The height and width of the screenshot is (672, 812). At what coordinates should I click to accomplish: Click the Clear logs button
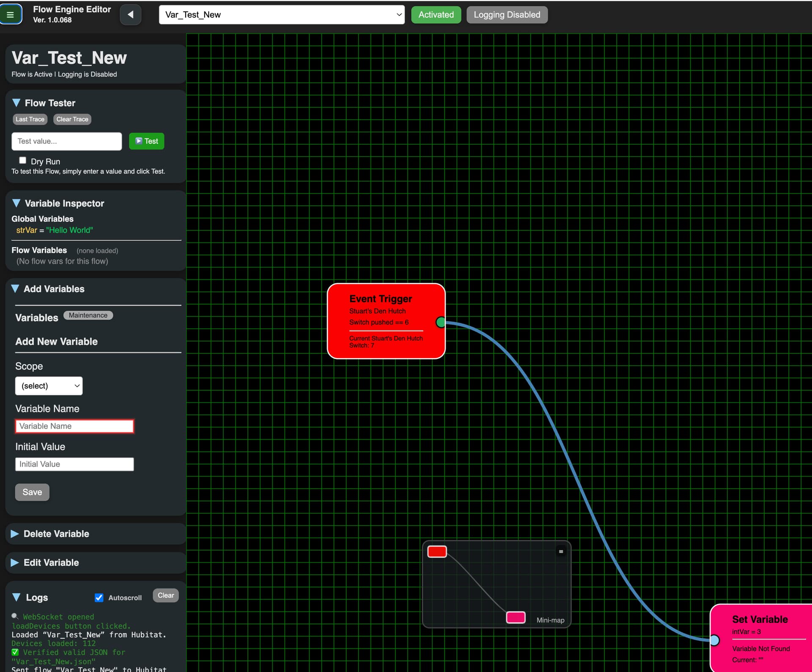165,595
